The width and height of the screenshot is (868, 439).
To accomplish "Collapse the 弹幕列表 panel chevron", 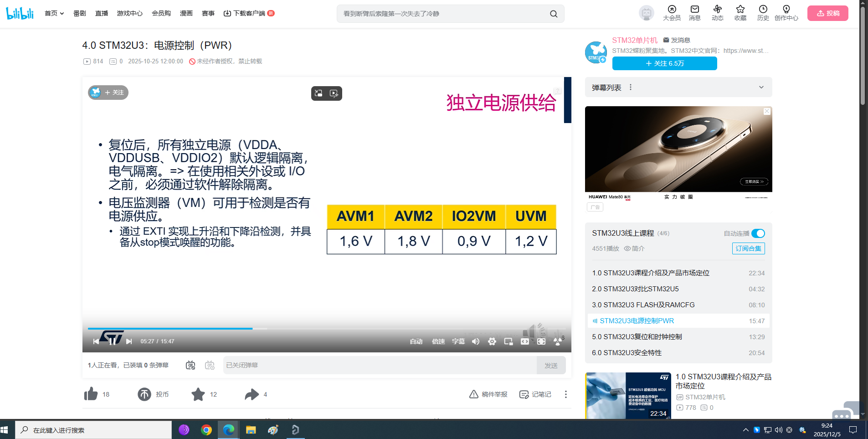I will pos(761,87).
